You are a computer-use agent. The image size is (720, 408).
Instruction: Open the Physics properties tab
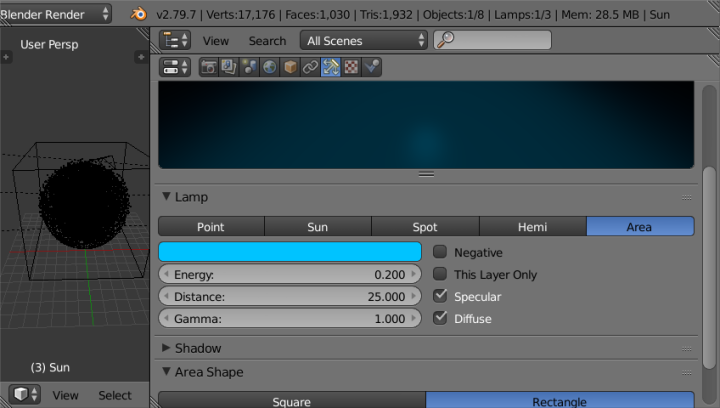coord(372,67)
